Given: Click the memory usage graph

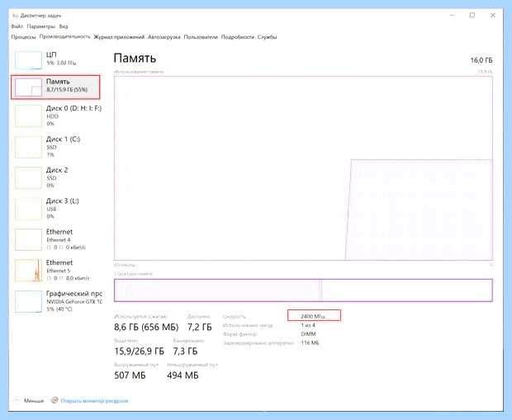Looking at the screenshot, I should 303,168.
